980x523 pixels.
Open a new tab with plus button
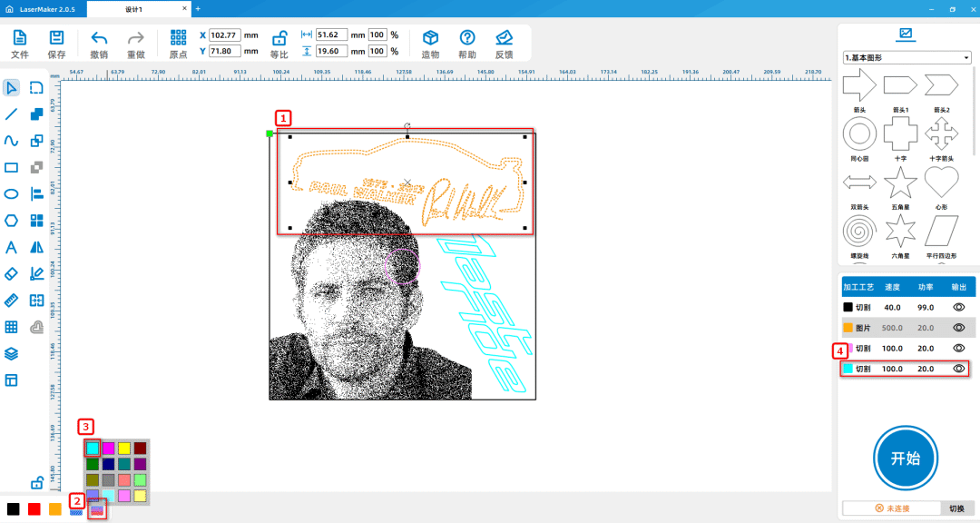click(x=198, y=8)
